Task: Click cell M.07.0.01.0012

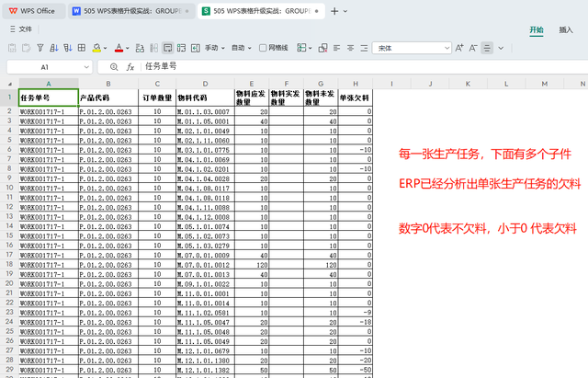Action: (205, 265)
